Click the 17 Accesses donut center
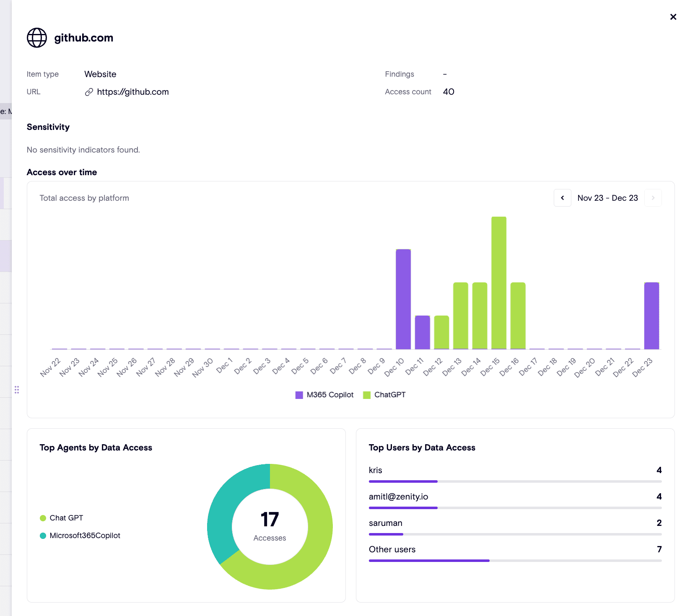 click(270, 526)
